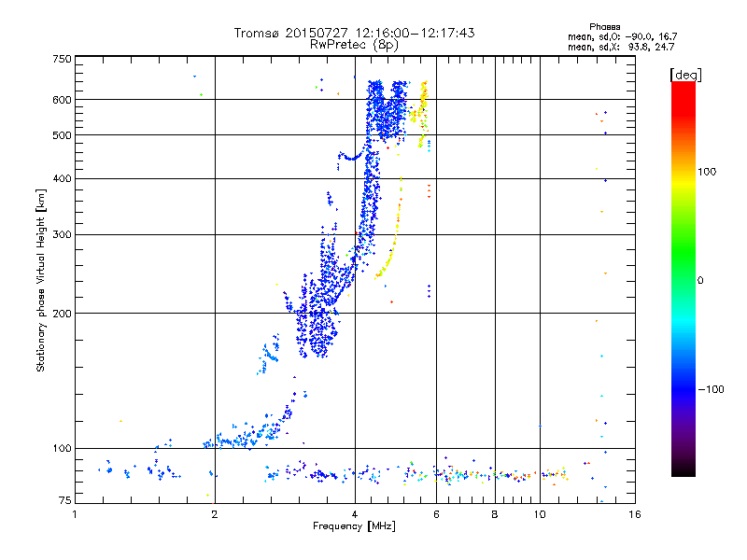Click 'mean, sd,O: -90.0, 16.7' statistics line
This screenshot has height=560, width=747.
622,36
